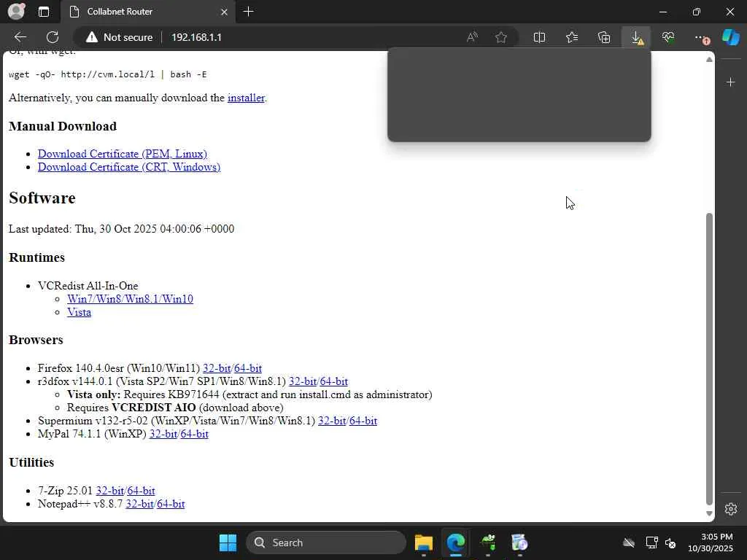Click the browser back arrow
Viewport: 747px width, 560px height.
20,37
